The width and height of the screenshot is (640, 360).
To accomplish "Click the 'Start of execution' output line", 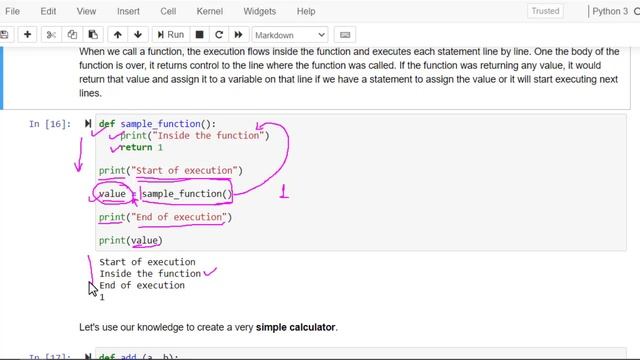I will [147, 262].
